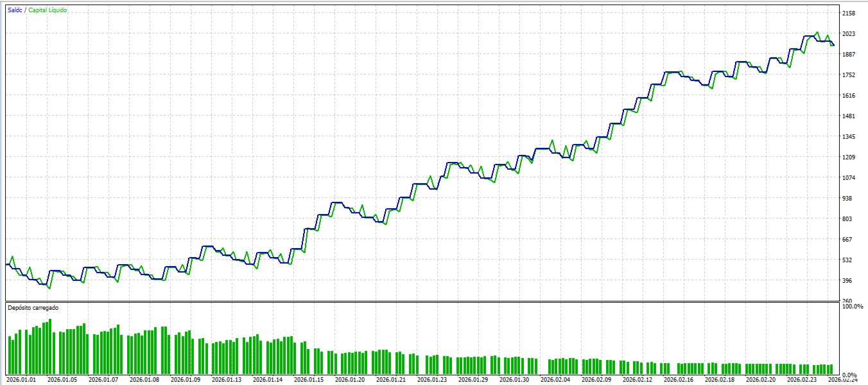Click the 1616 axis value
Image resolution: width=868 pixels, height=385 pixels.
coord(849,96)
